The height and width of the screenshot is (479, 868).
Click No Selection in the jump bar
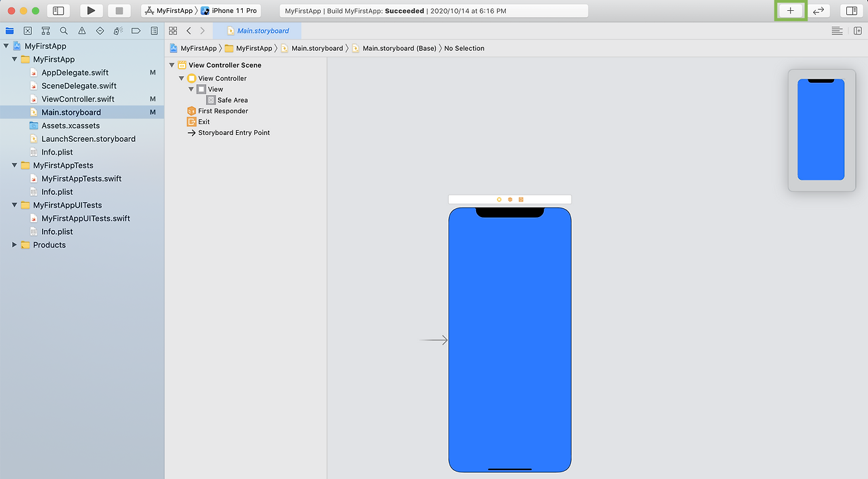click(x=465, y=48)
